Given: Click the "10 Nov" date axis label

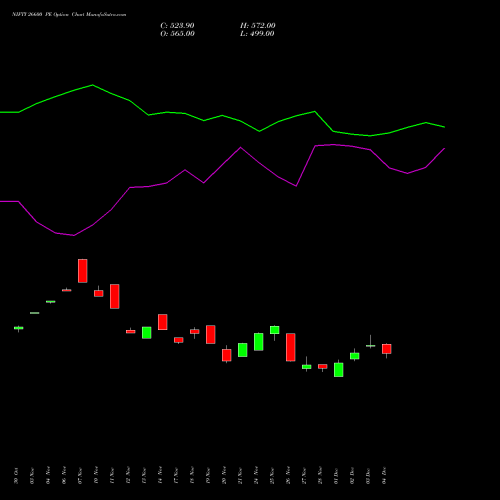Looking at the screenshot, I should [x=96, y=476].
